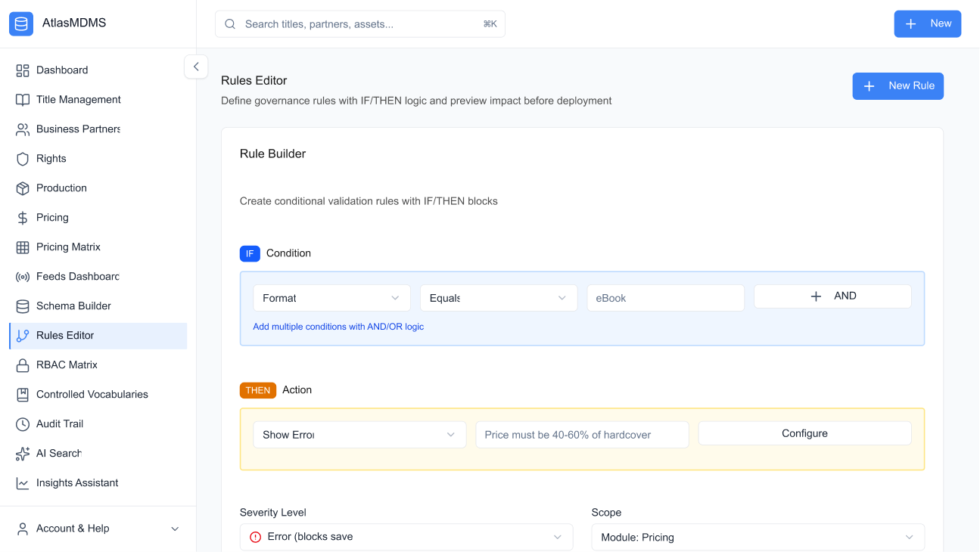This screenshot has width=980, height=552.
Task: Click the Rights shield icon
Action: click(x=23, y=159)
